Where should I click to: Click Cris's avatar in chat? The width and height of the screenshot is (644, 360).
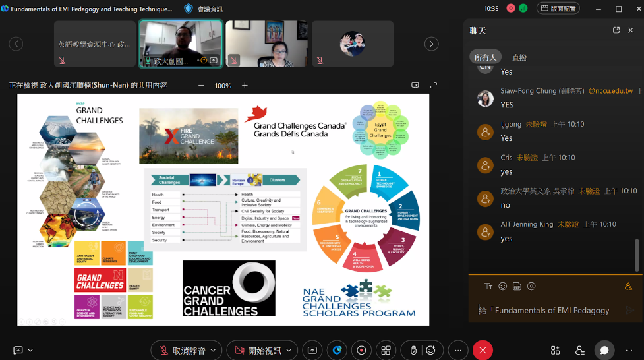click(485, 165)
